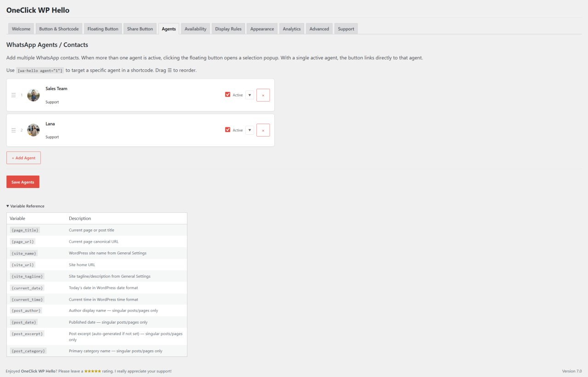The height and width of the screenshot is (377, 588).
Task: Click the {post_author} variable code
Action: 26,310
